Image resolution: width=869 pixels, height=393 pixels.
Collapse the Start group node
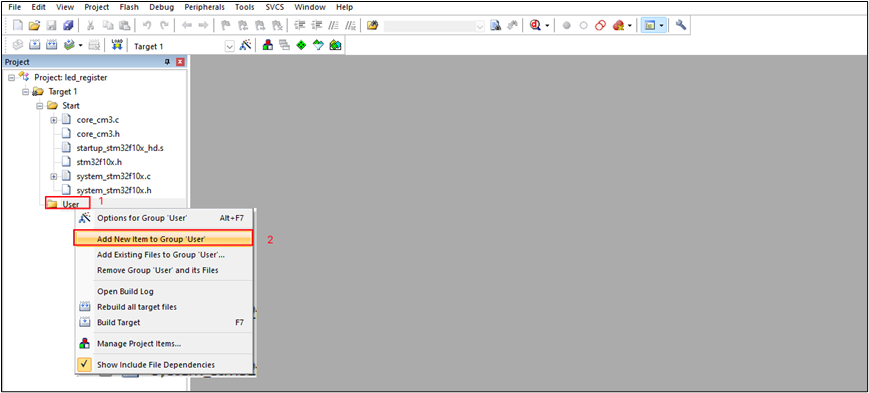click(x=40, y=105)
